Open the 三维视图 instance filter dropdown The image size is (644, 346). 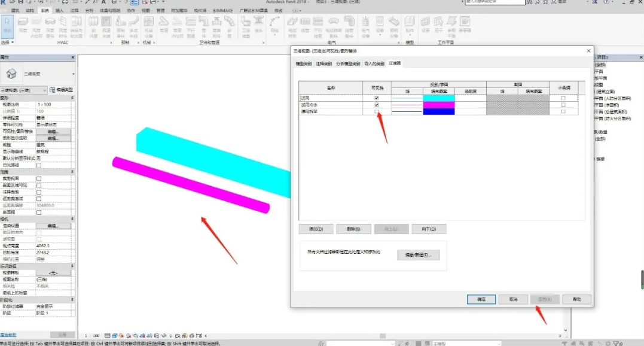click(24, 90)
